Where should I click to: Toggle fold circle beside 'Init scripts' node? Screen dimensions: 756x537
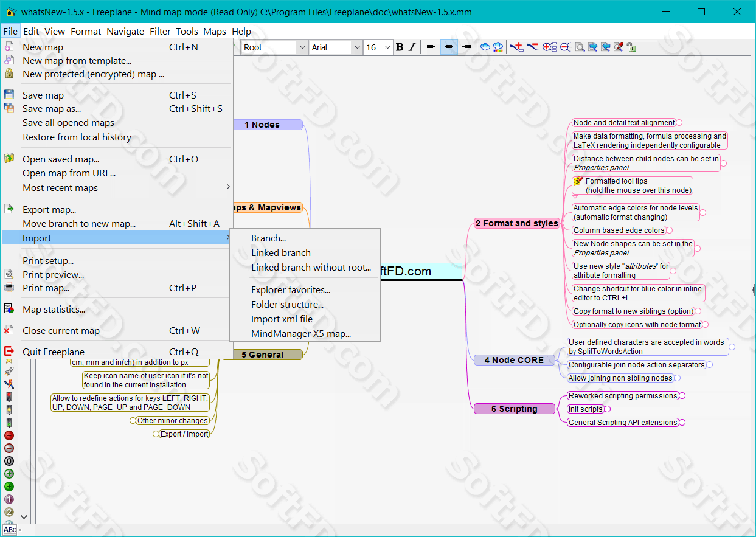pyautogui.click(x=608, y=409)
